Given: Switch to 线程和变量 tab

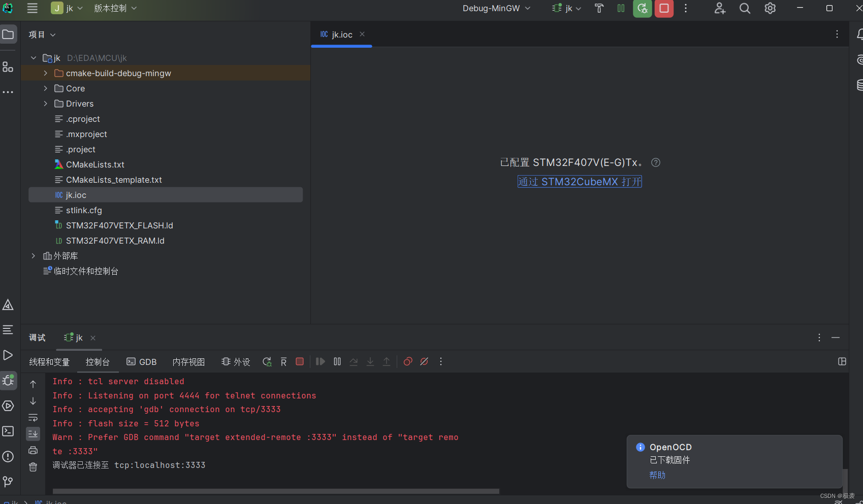Looking at the screenshot, I should pos(49,362).
